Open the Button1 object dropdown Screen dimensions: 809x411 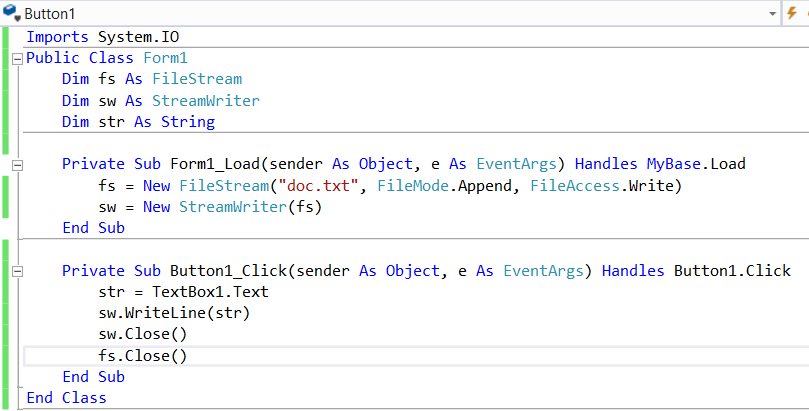[772, 14]
